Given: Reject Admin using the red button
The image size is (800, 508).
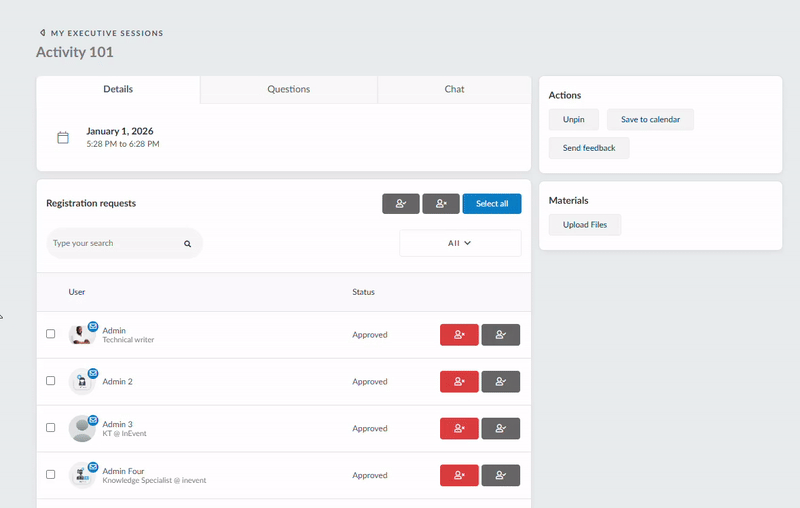Looking at the screenshot, I should point(459,335).
